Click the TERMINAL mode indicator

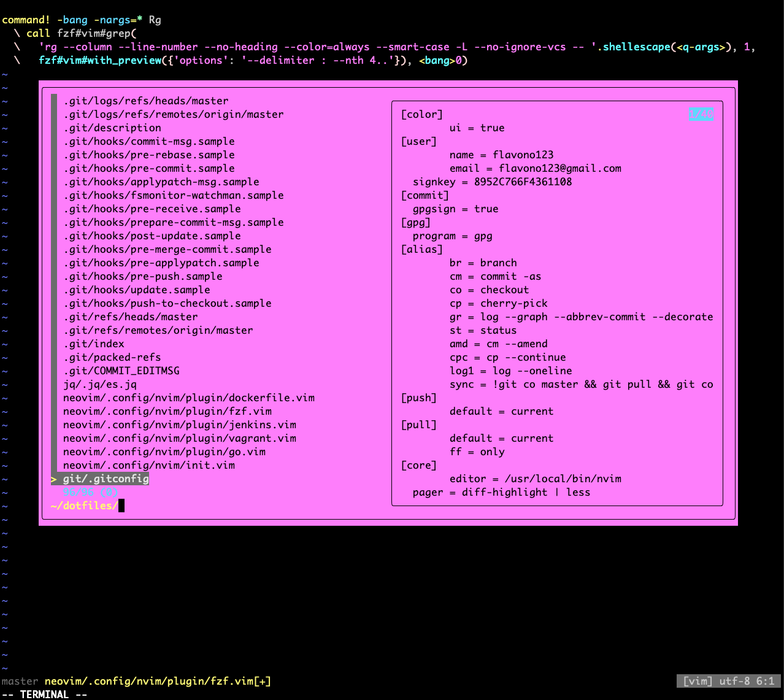pos(44,694)
